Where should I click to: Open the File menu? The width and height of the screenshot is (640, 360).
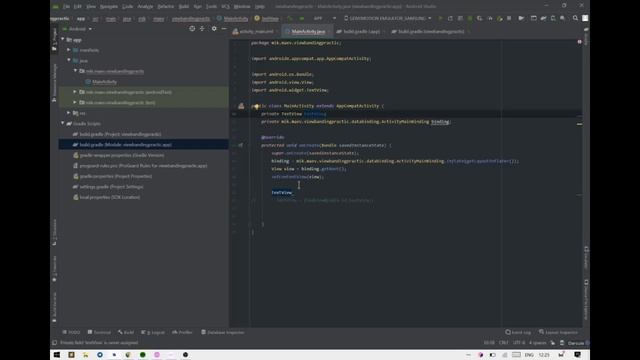click(66, 7)
